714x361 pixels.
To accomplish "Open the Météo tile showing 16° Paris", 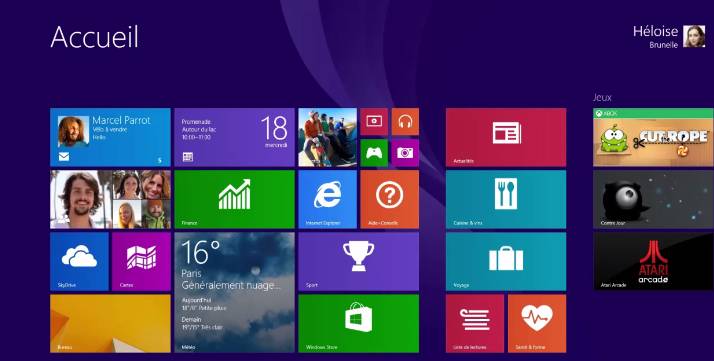I will click(235, 292).
